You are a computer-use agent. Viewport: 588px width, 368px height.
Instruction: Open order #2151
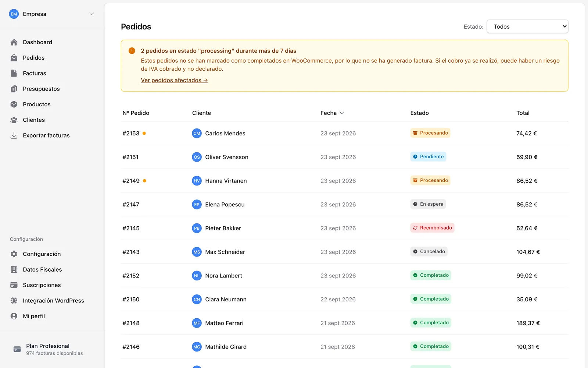point(130,157)
